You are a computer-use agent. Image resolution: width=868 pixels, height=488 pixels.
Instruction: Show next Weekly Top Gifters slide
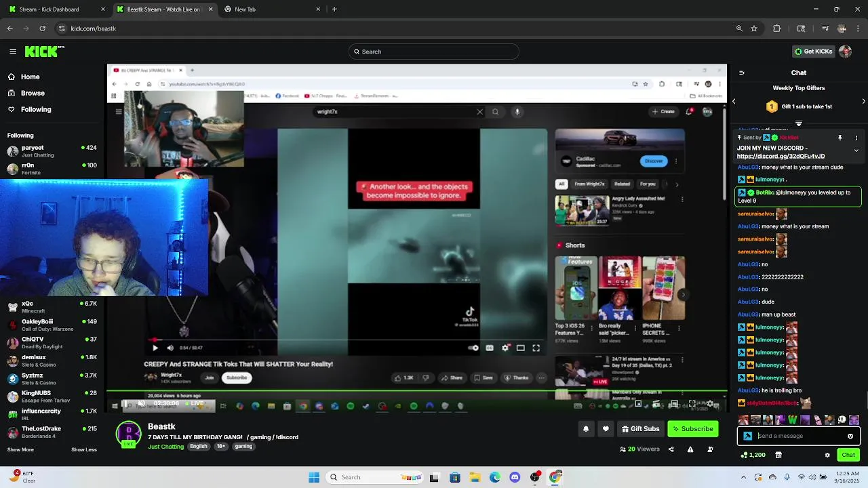coord(863,101)
